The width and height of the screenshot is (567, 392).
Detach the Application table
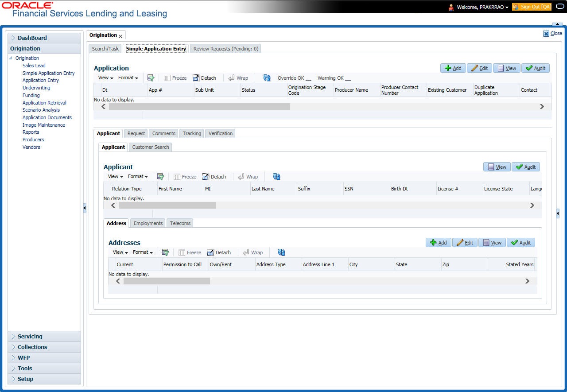point(204,78)
